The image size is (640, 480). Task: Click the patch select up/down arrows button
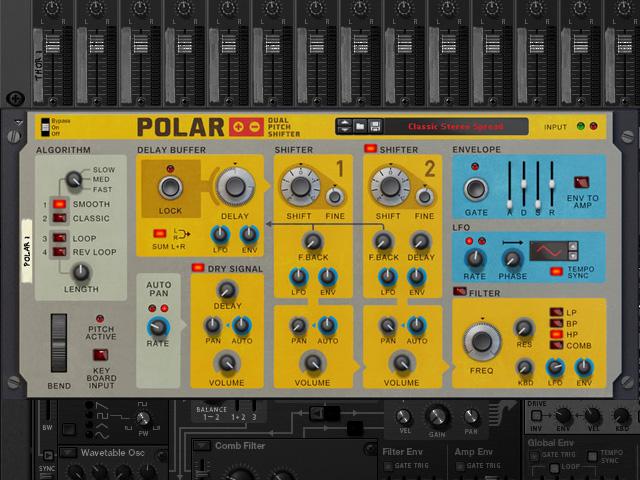[x=344, y=127]
